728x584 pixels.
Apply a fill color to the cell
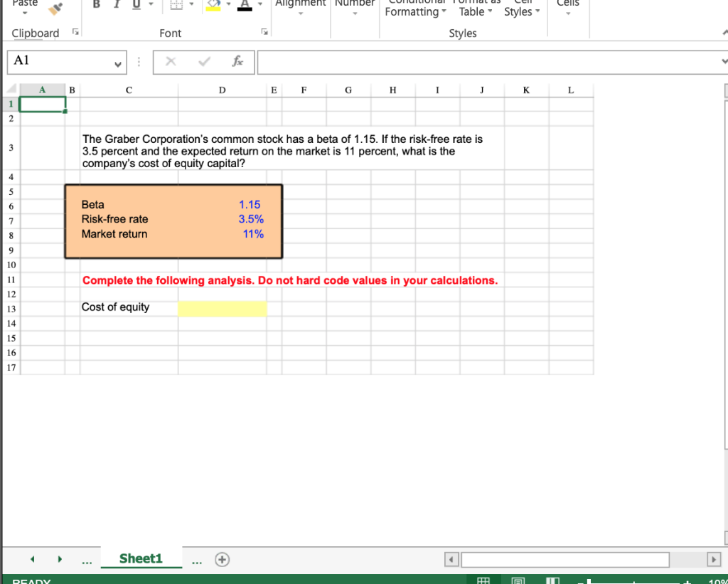tap(212, 4)
